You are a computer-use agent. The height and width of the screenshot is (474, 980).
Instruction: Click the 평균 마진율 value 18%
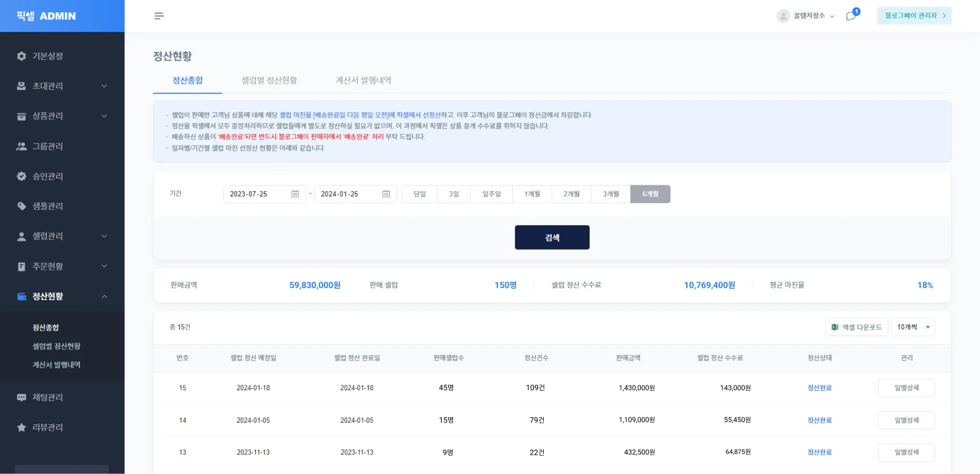pyautogui.click(x=925, y=285)
